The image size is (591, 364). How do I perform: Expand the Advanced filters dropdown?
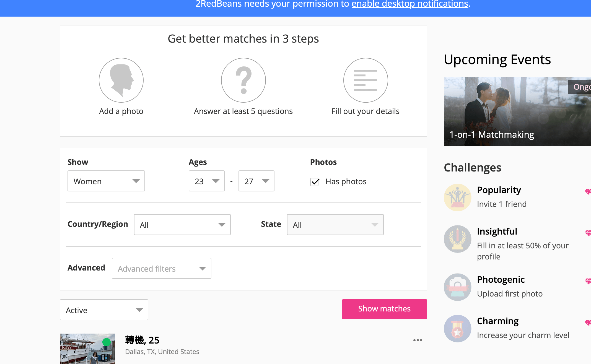point(162,269)
